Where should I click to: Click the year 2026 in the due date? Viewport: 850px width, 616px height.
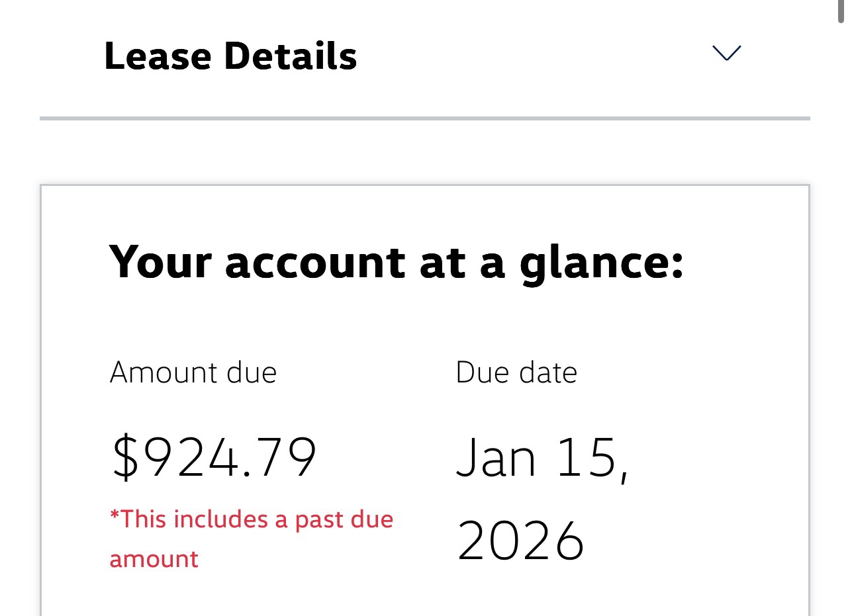521,541
